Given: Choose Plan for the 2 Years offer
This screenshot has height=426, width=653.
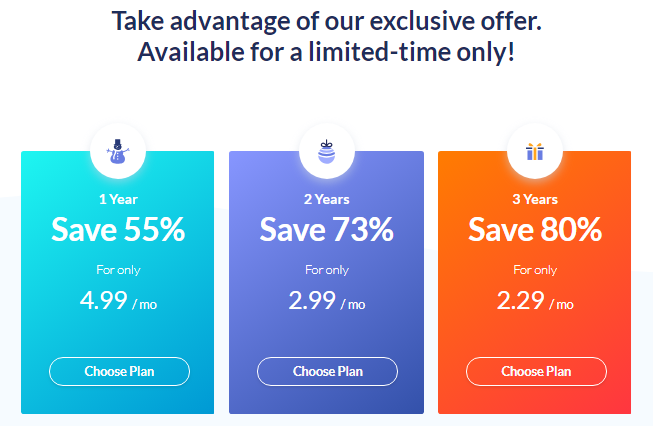Looking at the screenshot, I should pos(327,371).
